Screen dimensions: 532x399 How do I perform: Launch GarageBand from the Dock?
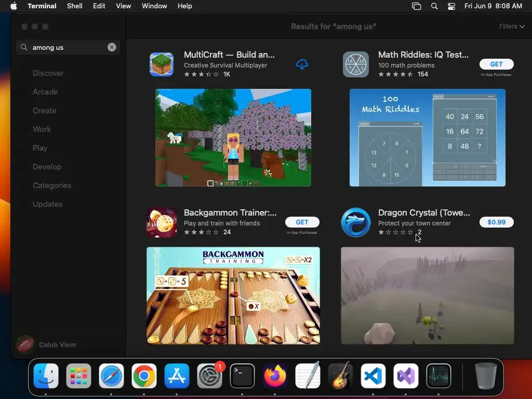(x=340, y=376)
